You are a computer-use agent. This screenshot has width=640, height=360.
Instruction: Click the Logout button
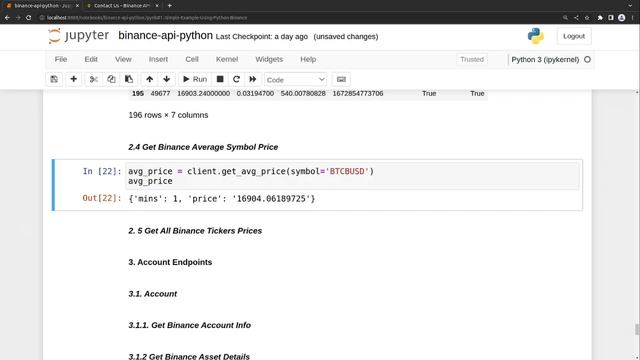coord(574,36)
